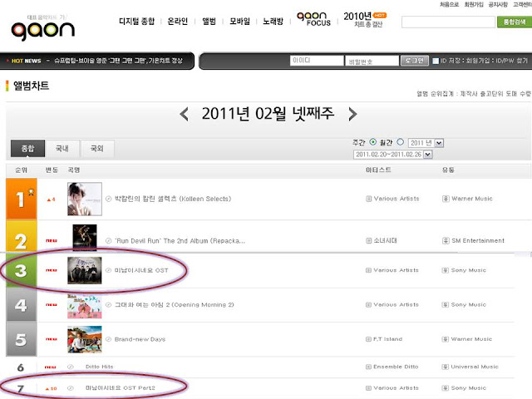Open the 노래방 menu
Viewport: 532px width, 399px height.
pos(273,22)
